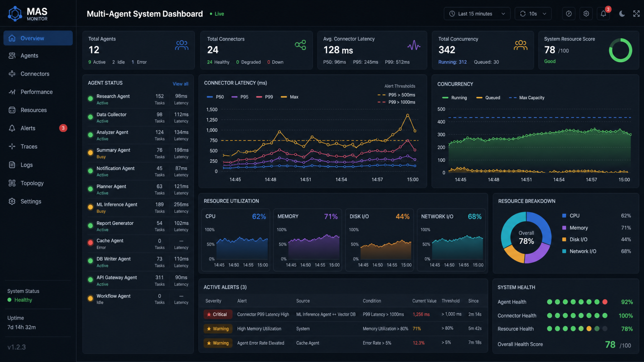This screenshot has height=362, width=644.
Task: Click the compass explore icon in header
Action: point(569,14)
